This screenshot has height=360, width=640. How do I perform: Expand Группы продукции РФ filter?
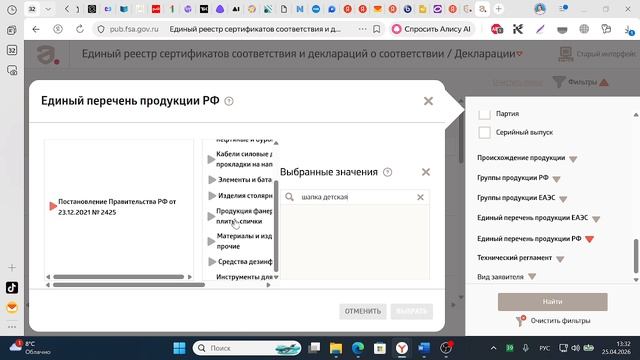556,179
